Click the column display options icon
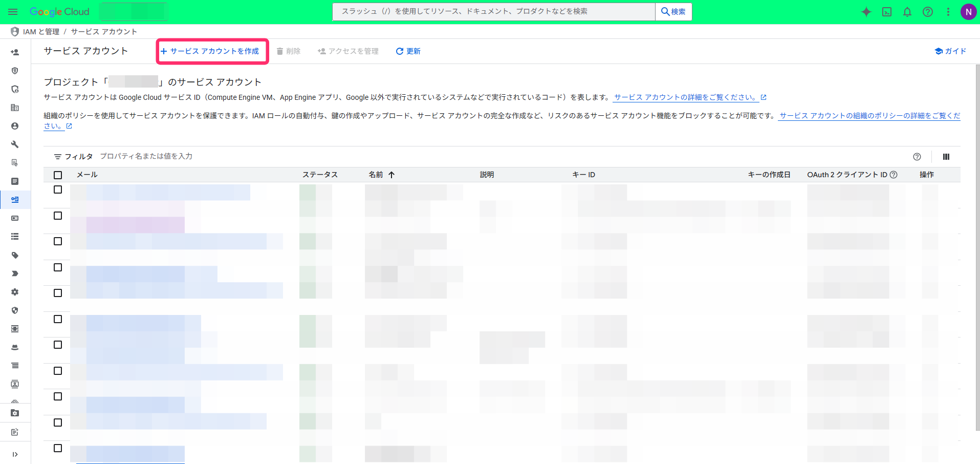This screenshot has height=464, width=980. click(946, 157)
